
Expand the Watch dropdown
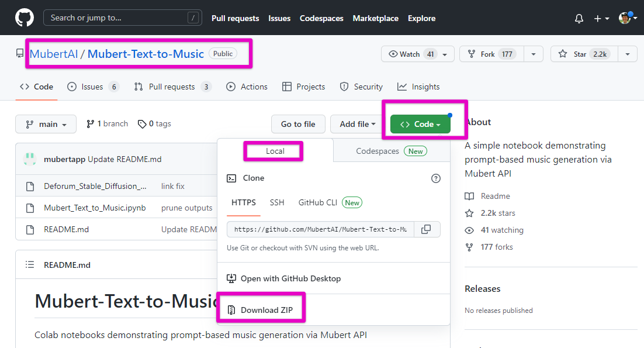point(445,54)
